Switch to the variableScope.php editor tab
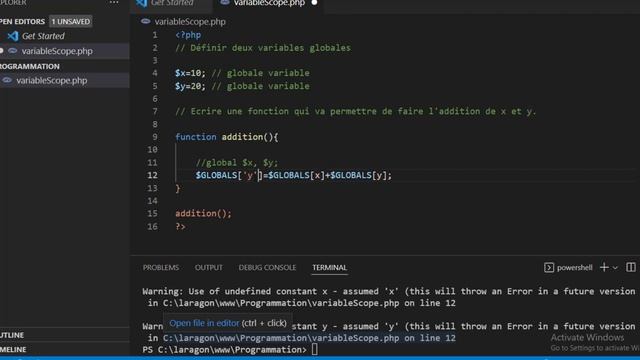This screenshot has width=640, height=360. 269,3
